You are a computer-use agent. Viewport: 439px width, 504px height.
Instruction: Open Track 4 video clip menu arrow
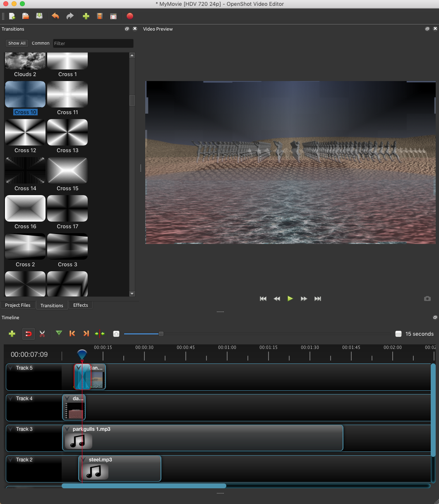click(x=67, y=399)
